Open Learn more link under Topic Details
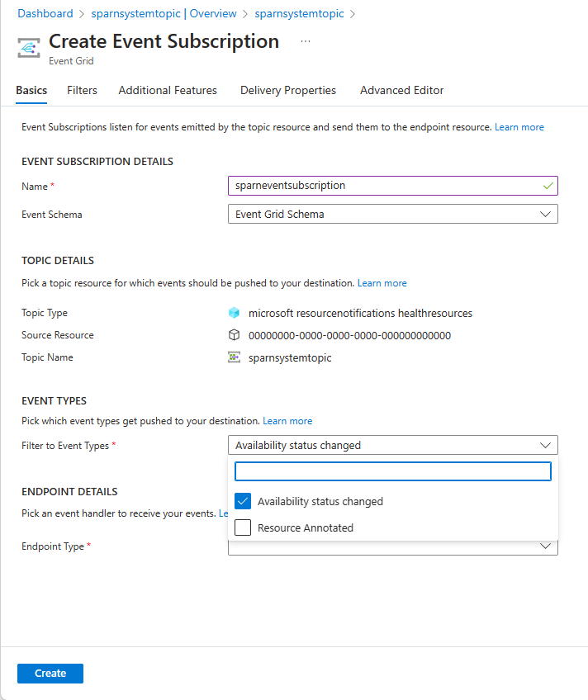Screen dimensions: 588x700 coord(382,283)
